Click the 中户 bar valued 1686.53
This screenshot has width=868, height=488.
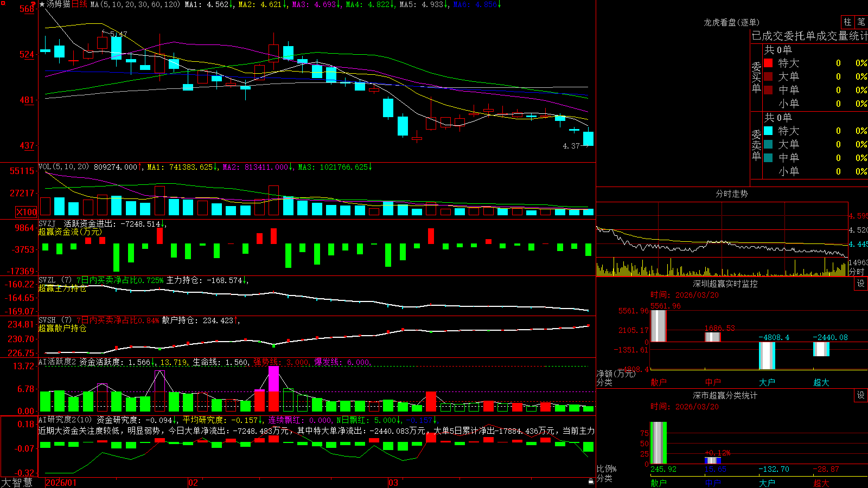712,337
